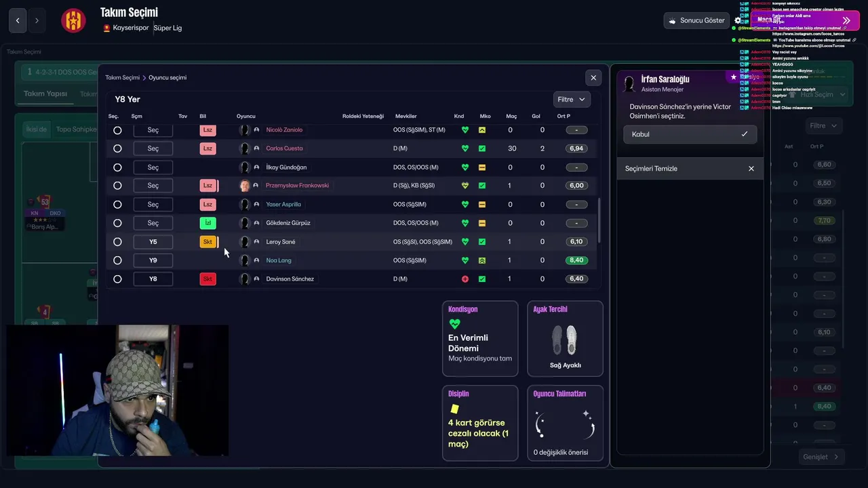This screenshot has height=488, width=868.
Task: Click the Lsz badge for Carlos Cuesta
Action: coord(208,148)
